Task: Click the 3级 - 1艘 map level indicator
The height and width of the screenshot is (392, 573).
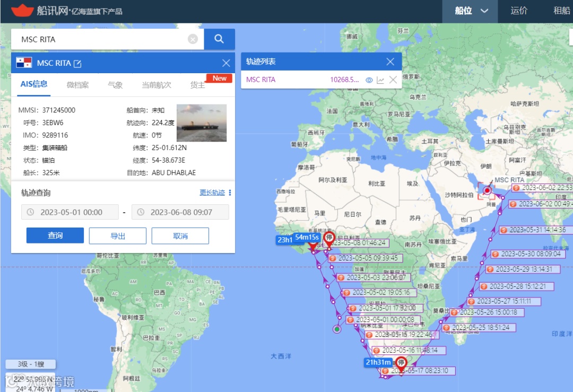Action: point(31,364)
